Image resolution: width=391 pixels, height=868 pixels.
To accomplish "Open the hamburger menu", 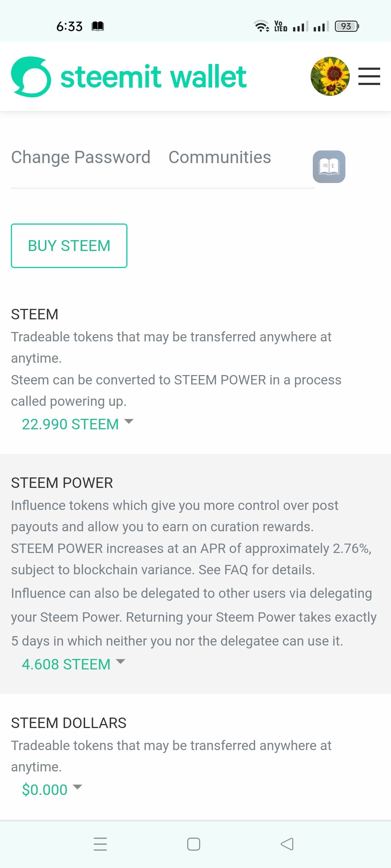I will click(369, 76).
